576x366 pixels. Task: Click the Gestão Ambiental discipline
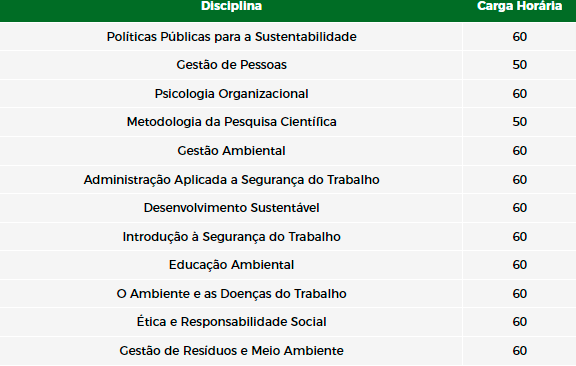coord(231,151)
